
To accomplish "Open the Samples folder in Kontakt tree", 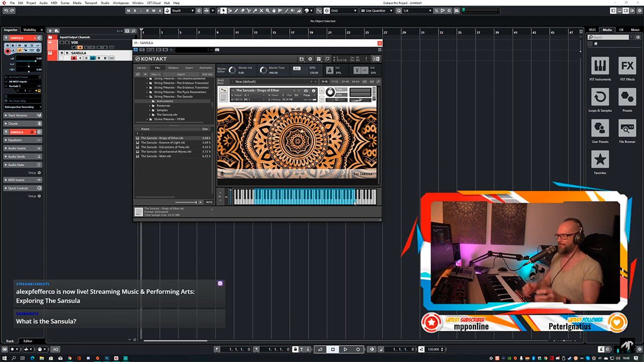I will coord(162,110).
